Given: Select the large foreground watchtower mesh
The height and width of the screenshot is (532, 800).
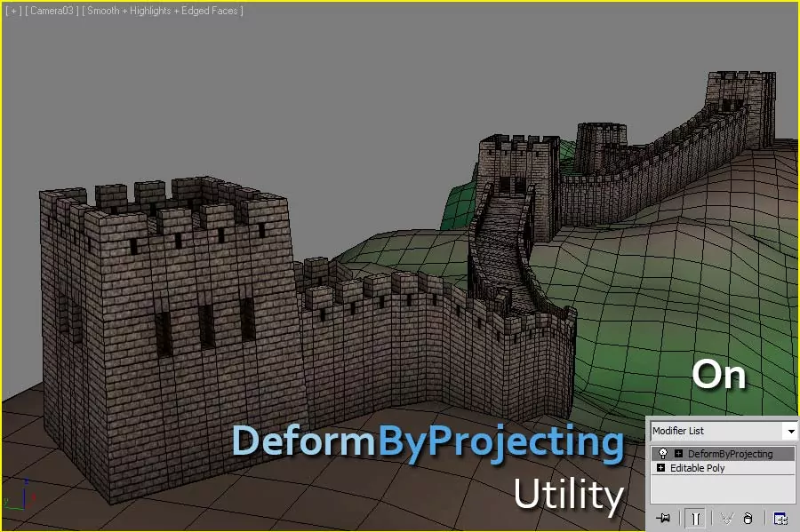Looking at the screenshot, I should tap(160, 337).
